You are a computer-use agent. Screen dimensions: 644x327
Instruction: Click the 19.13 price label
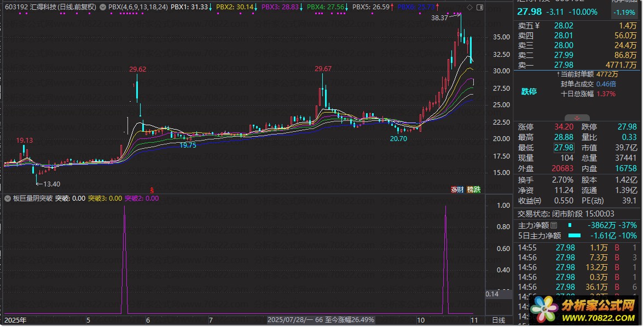[25, 141]
